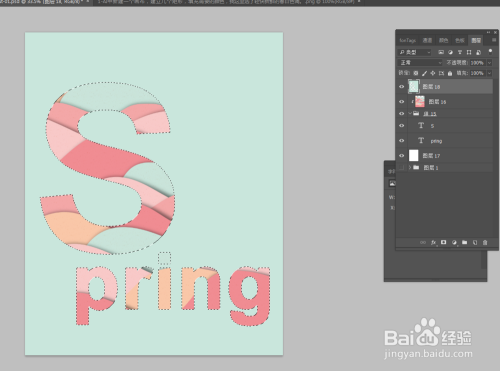Delete layer using the trash icon
500x371 pixels.
tap(485, 242)
